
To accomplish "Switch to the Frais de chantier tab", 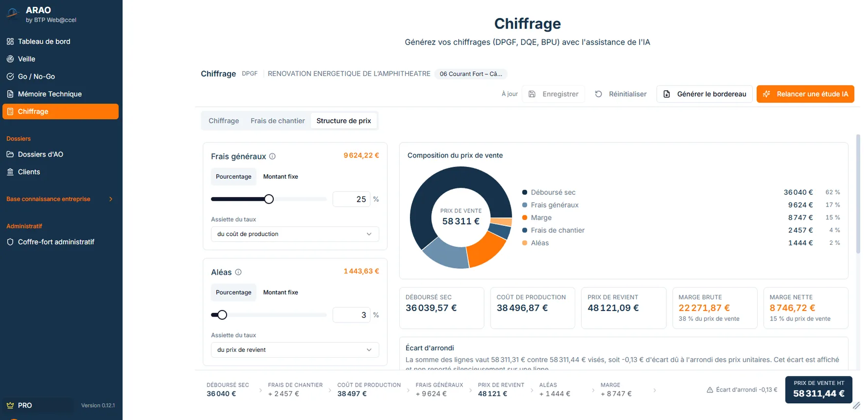I will click(x=278, y=121).
